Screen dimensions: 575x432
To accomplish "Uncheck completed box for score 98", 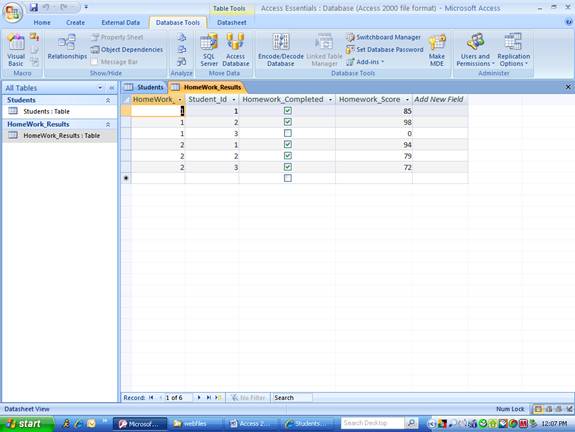I will (x=288, y=122).
